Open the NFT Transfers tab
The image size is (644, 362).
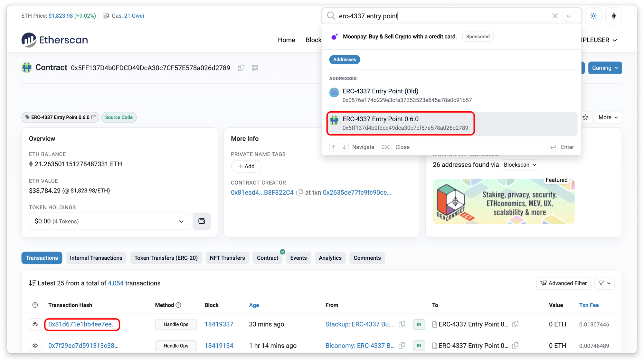[x=227, y=258]
